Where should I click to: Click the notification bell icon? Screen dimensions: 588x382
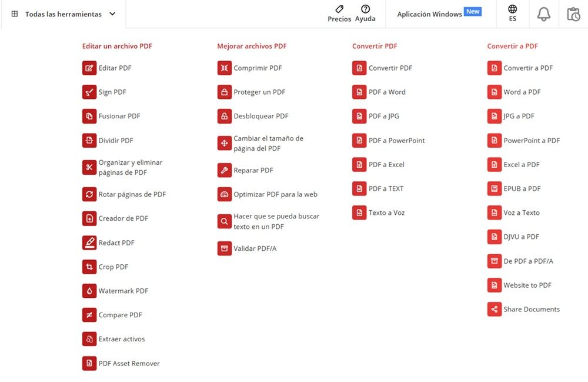coord(543,14)
